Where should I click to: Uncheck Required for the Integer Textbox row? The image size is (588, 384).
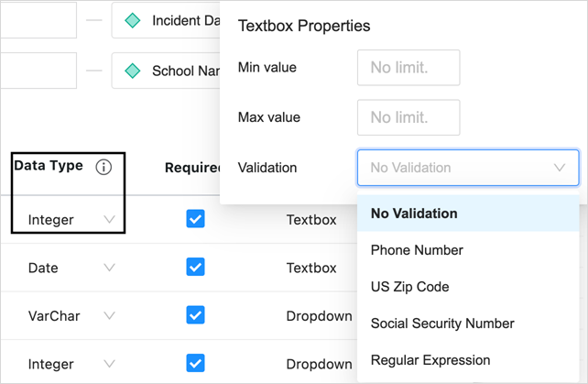pyautogui.click(x=195, y=219)
